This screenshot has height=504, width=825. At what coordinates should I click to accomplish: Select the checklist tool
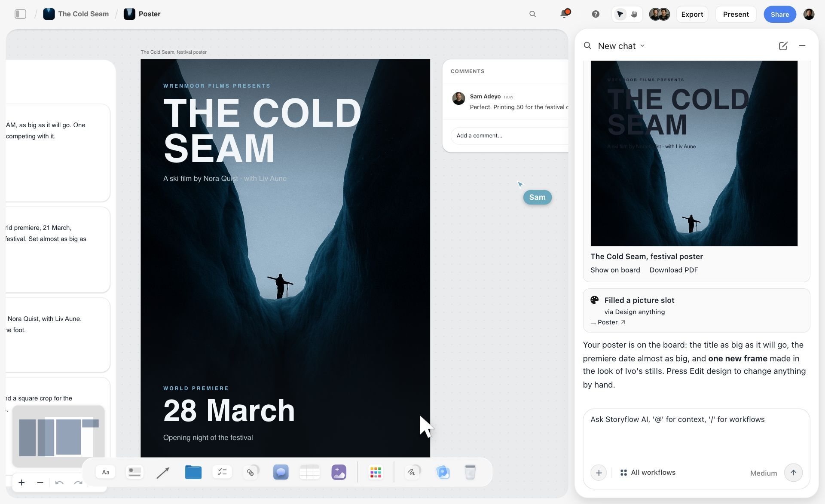[x=222, y=472]
